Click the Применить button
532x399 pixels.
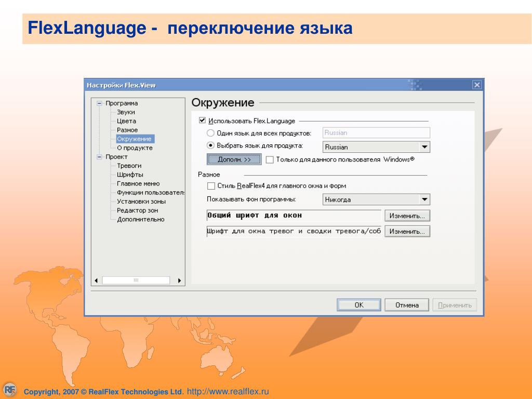[x=455, y=304]
